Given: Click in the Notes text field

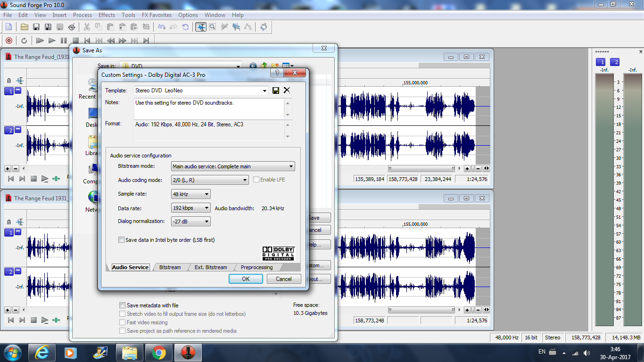Looking at the screenshot, I should click(x=209, y=109).
